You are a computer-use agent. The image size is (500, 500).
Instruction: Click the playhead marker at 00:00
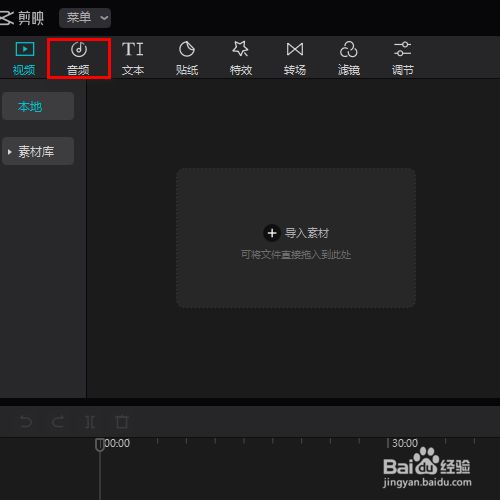[100, 445]
